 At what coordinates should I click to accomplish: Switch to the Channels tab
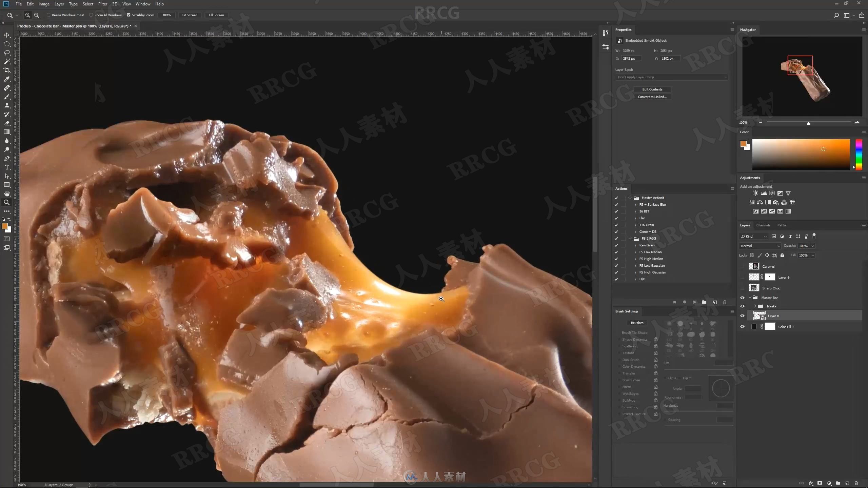[x=763, y=225]
